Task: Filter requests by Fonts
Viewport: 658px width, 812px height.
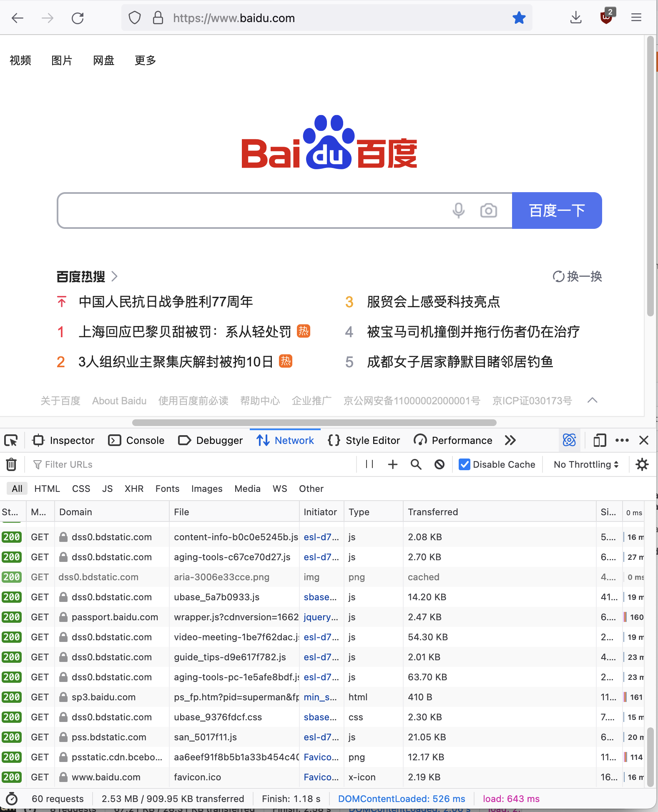Action: (x=168, y=489)
